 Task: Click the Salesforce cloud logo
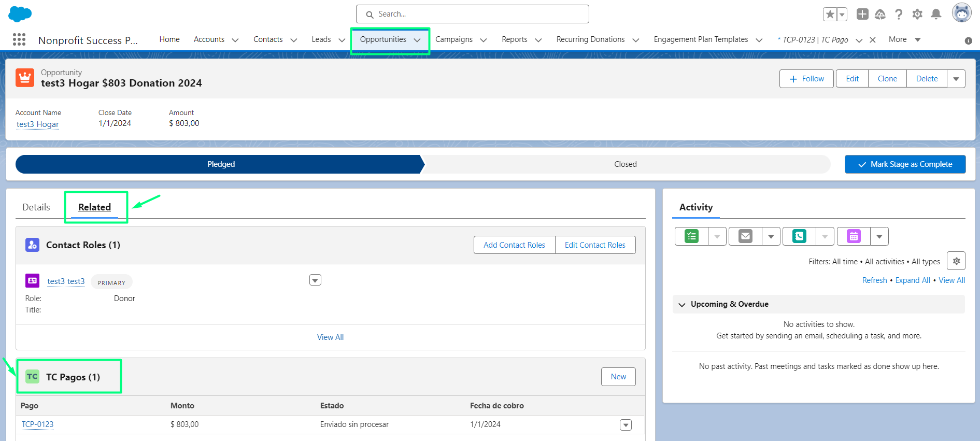point(20,14)
